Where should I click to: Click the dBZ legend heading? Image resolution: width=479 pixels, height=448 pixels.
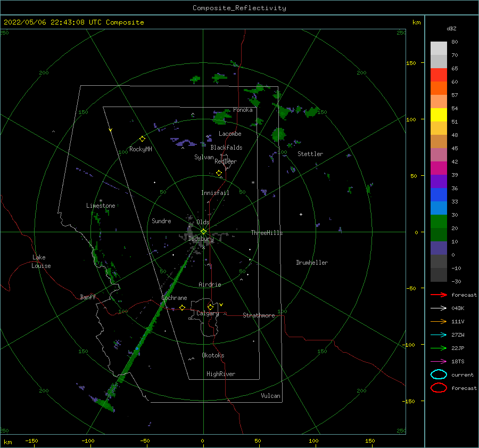coord(451,29)
